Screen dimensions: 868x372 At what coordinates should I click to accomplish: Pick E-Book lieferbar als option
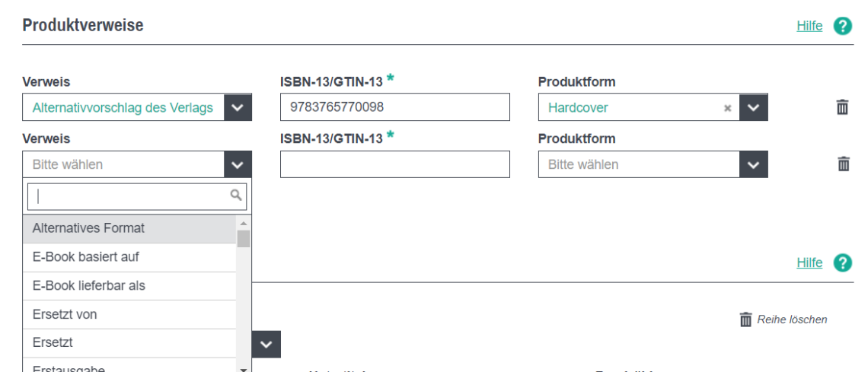89,286
